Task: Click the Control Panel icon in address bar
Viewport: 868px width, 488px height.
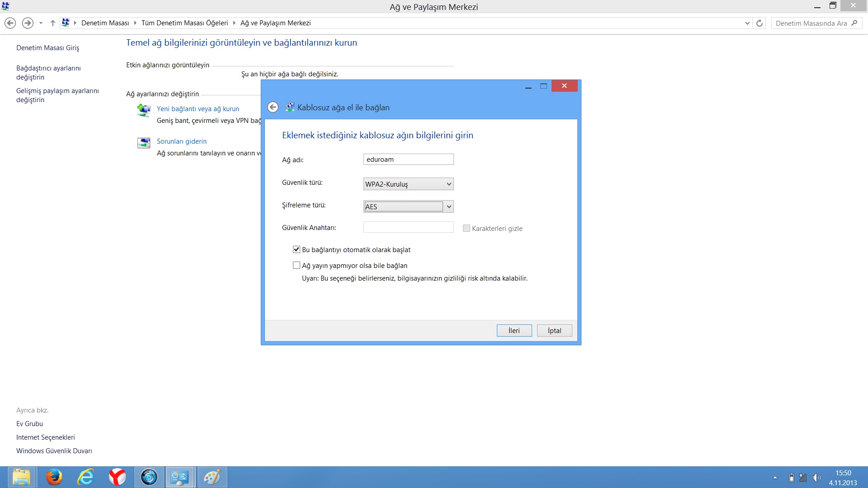Action: point(66,23)
